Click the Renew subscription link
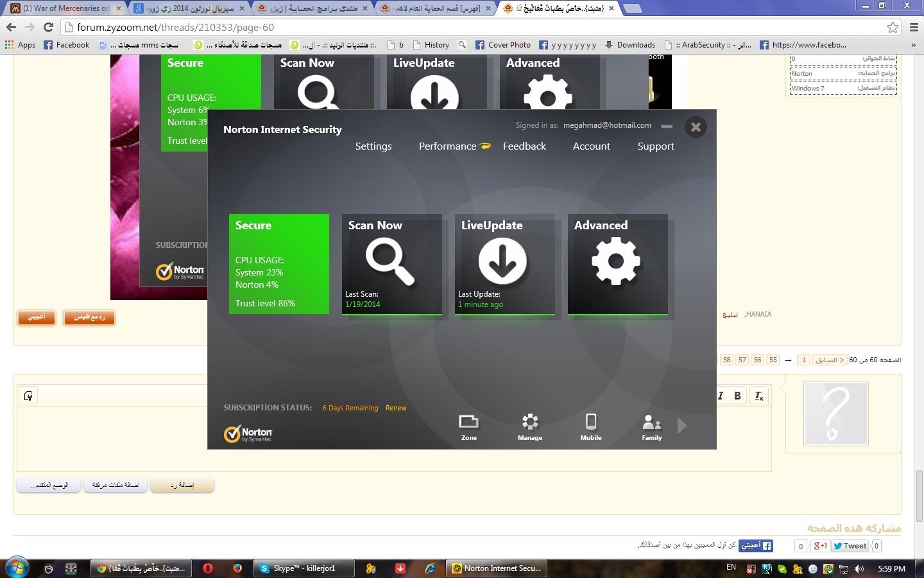Viewport: 924px width, 578px height. pos(396,408)
